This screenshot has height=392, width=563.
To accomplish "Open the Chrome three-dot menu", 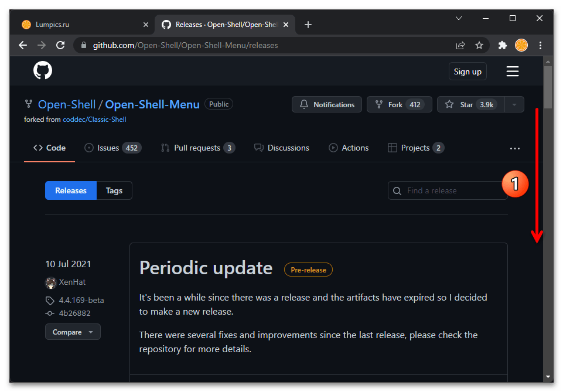I will click(540, 45).
